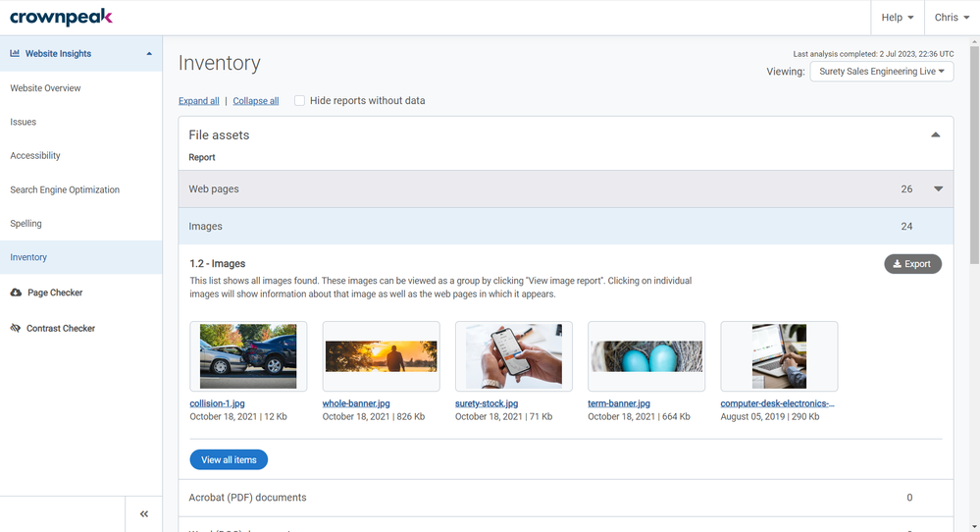Collapse the File assets section arrow

pos(936,135)
